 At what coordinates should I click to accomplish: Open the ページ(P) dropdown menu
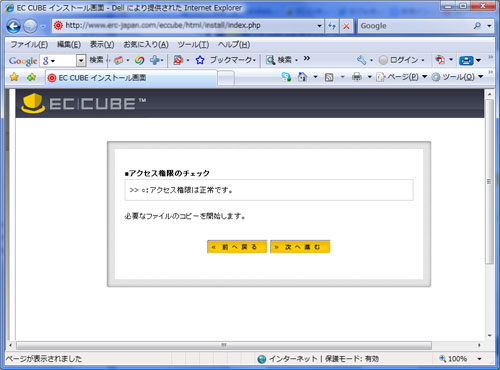(402, 77)
